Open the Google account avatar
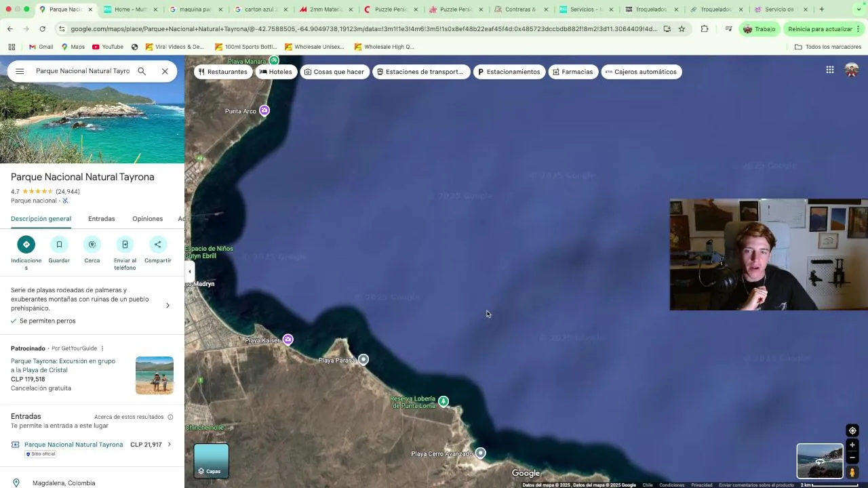Image resolution: width=868 pixels, height=488 pixels. point(852,70)
